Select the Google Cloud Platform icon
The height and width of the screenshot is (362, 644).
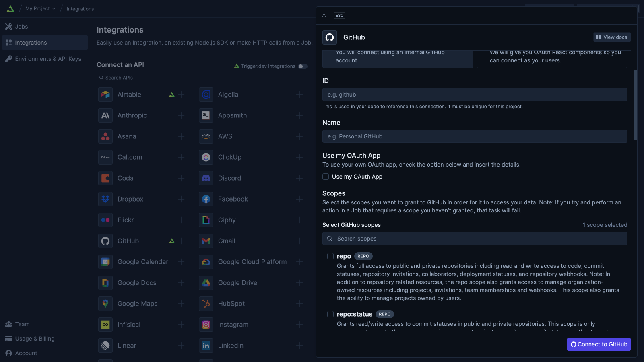pyautogui.click(x=206, y=262)
